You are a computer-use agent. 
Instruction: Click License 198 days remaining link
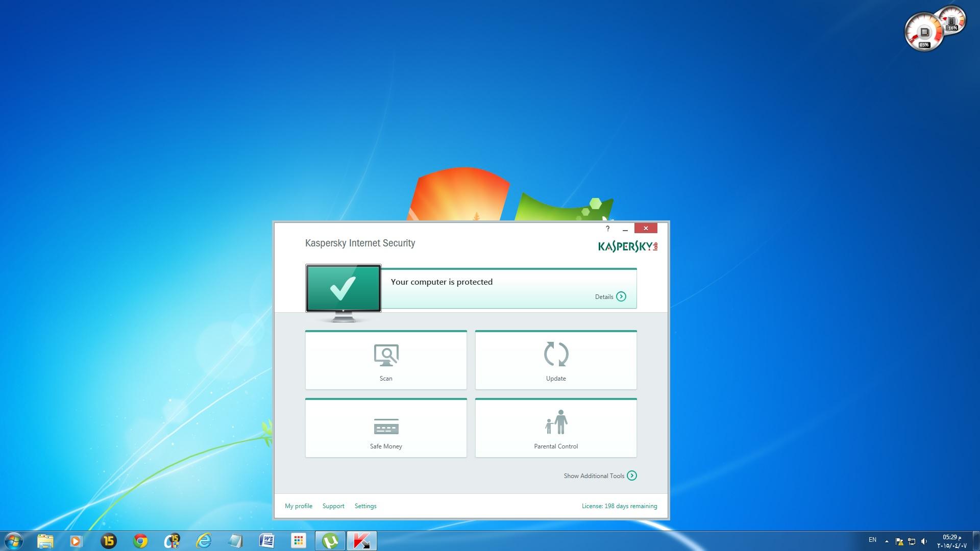point(619,506)
